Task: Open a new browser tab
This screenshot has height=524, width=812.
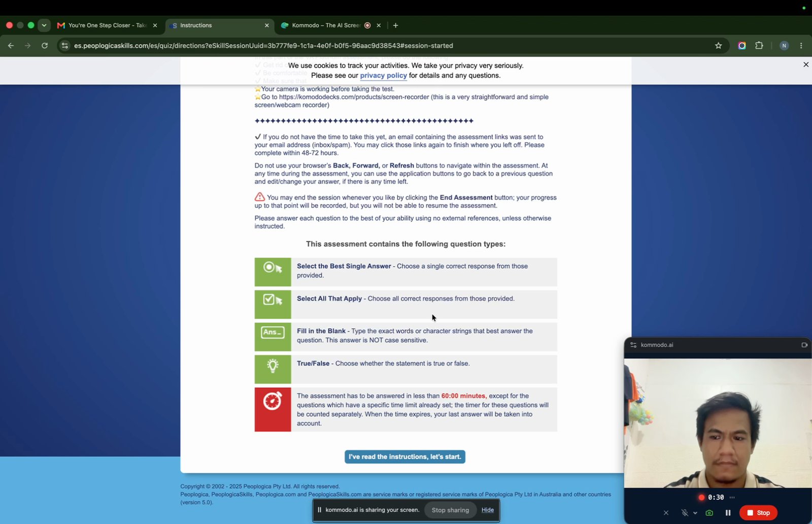Action: click(x=396, y=25)
